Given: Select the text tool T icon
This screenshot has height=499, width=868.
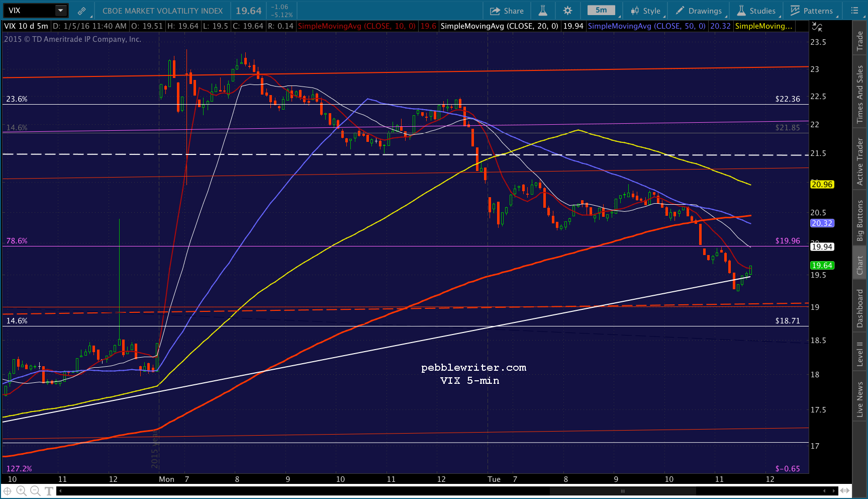Looking at the screenshot, I should pos(49,491).
